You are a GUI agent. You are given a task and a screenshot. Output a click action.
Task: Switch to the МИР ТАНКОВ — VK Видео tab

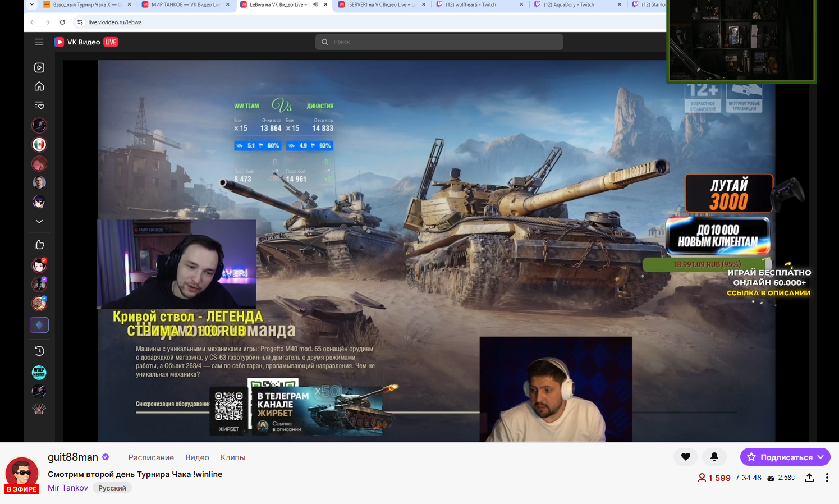pos(185,4)
